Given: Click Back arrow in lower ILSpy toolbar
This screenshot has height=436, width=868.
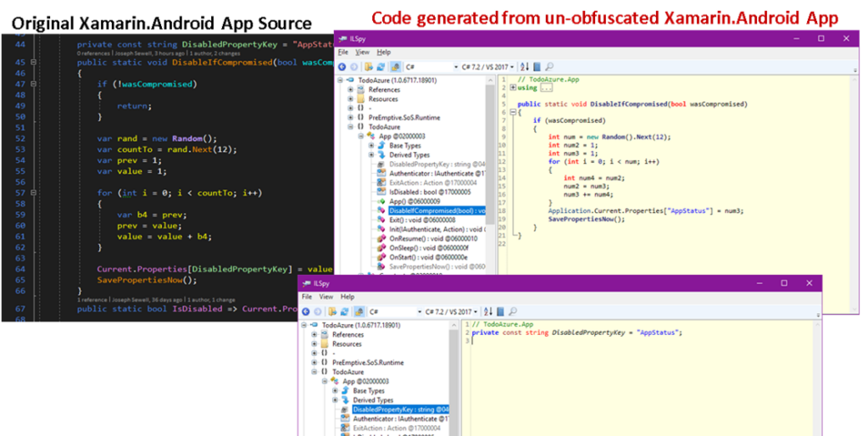Looking at the screenshot, I should pyautogui.click(x=305, y=312).
